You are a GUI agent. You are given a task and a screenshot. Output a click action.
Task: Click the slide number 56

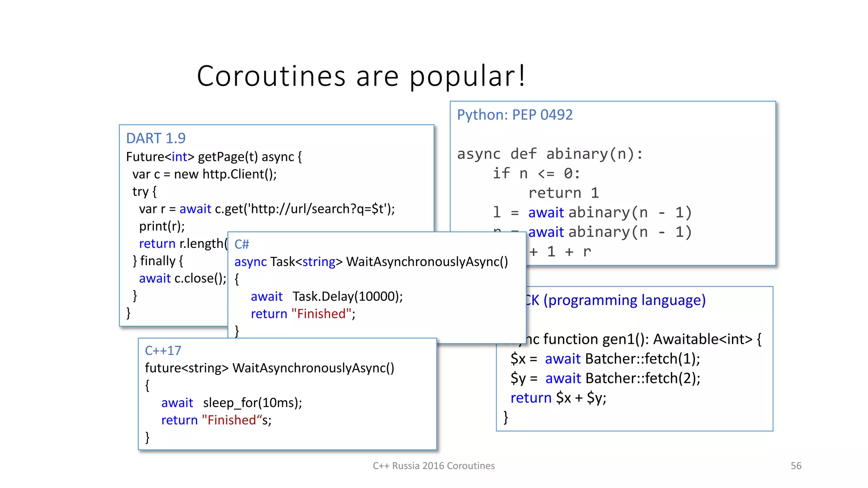coord(796,466)
